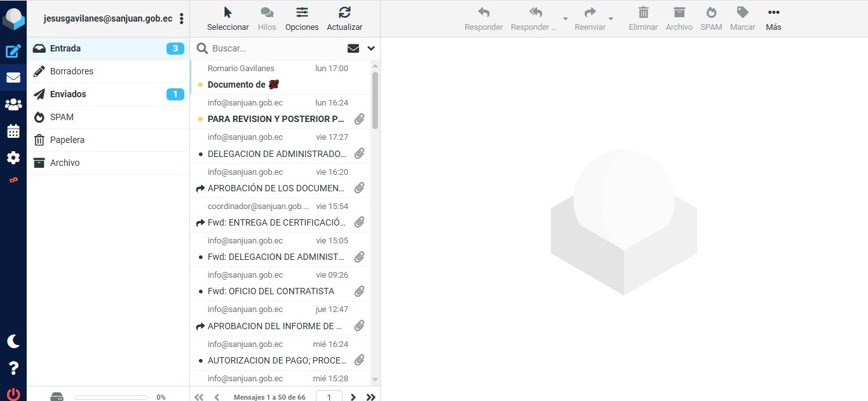868x401 pixels.
Task: Click the Opciones list options icon
Action: pos(302,19)
